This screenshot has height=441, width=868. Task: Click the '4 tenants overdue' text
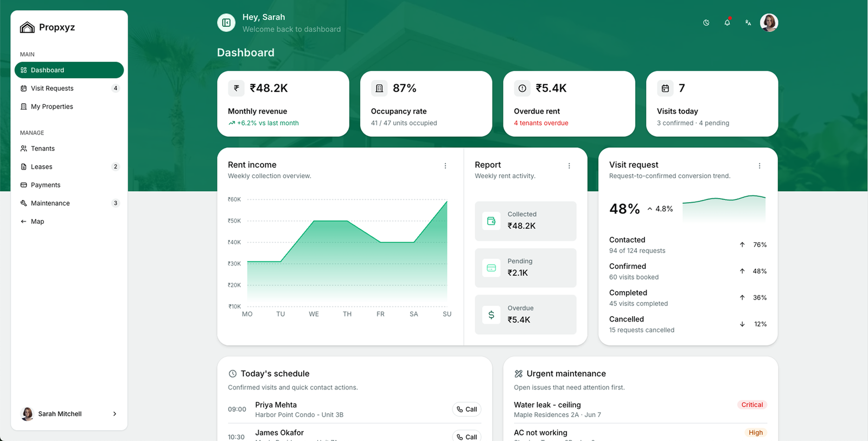tap(541, 123)
